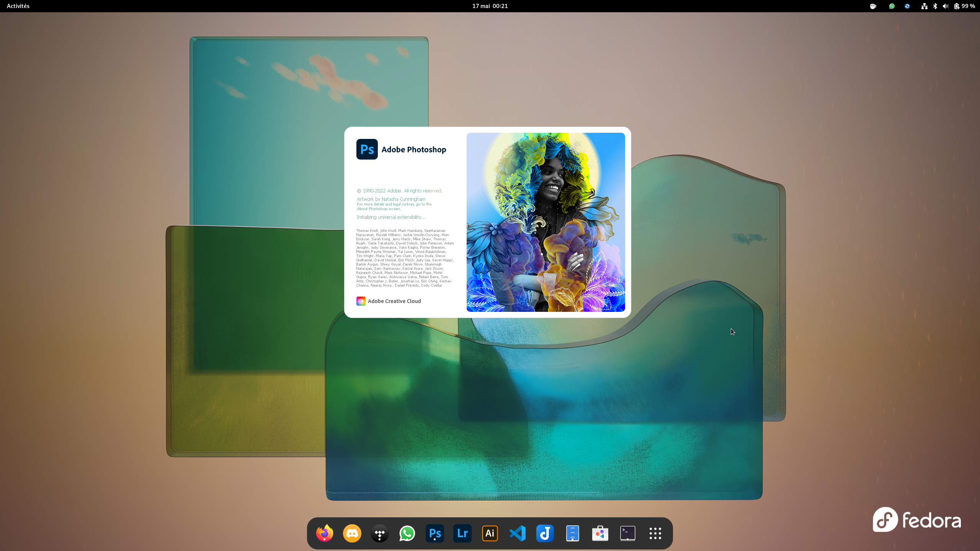Open the Files manager from dock
The width and height of the screenshot is (980, 551).
(x=573, y=533)
